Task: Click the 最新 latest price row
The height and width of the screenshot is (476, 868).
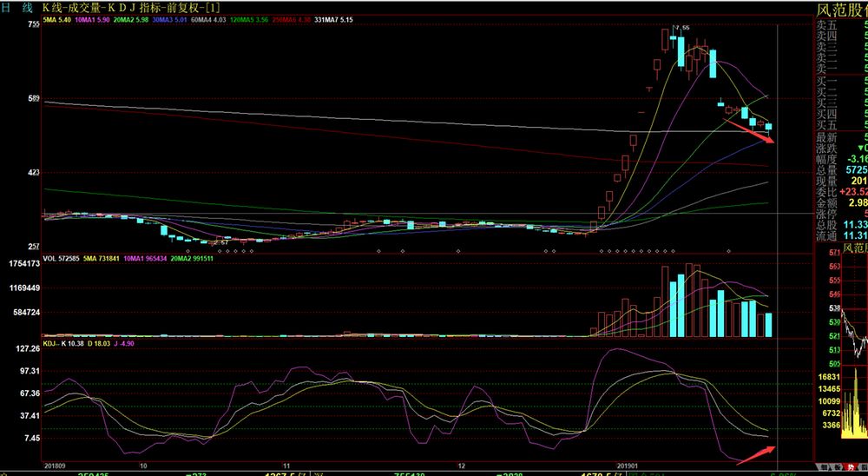Action: pos(842,138)
